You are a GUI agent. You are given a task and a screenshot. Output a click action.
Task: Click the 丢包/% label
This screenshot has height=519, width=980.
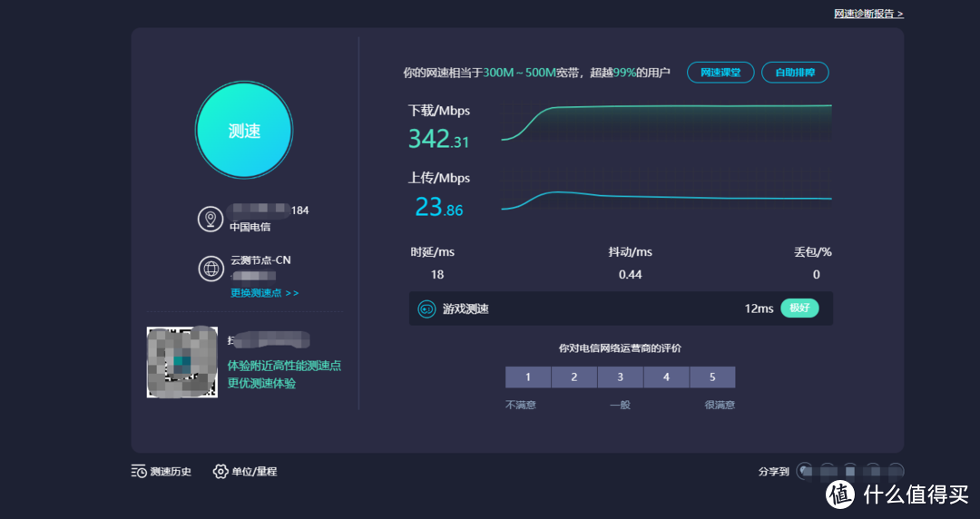(812, 252)
